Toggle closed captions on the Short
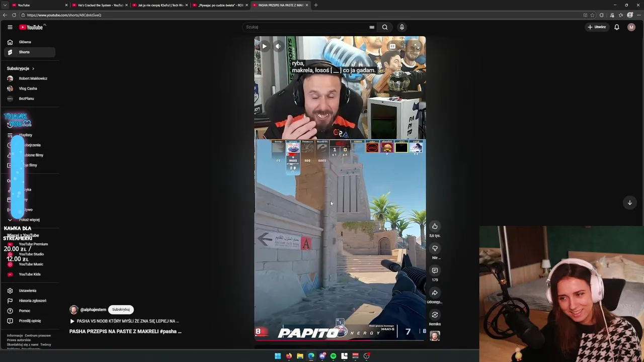Image resolution: width=644 pixels, height=362 pixels. point(392,46)
